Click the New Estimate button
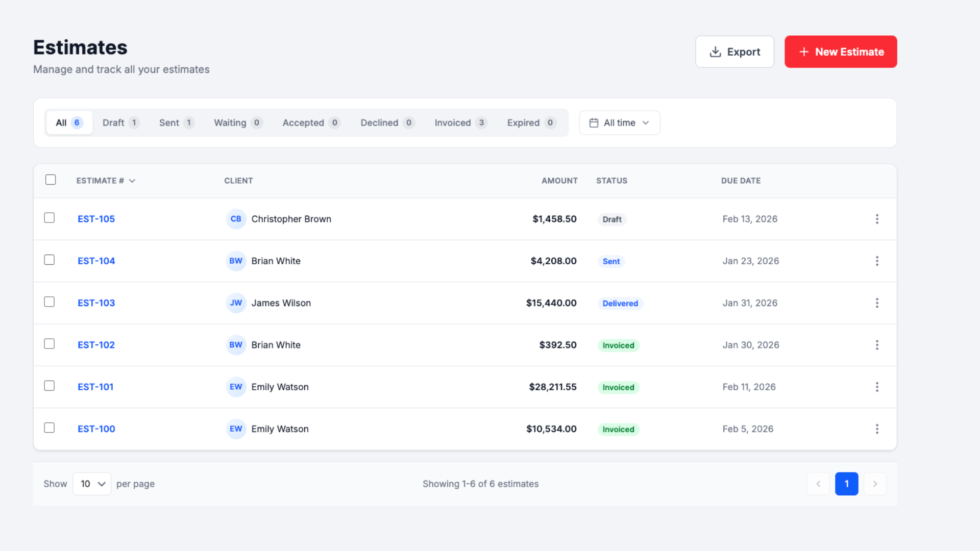 841,52
